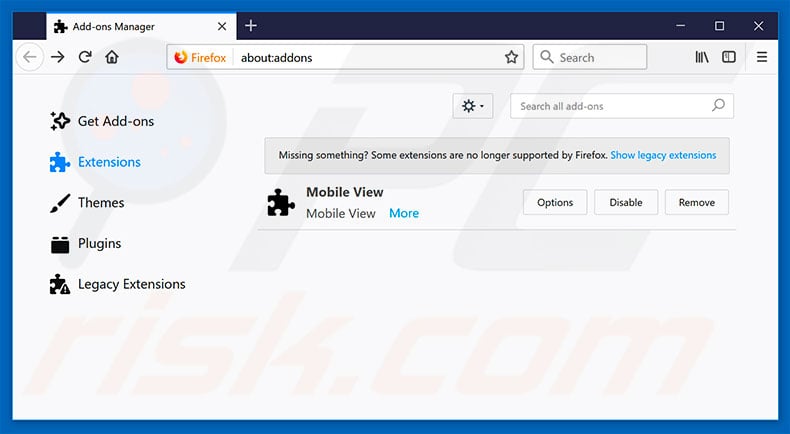Remove the Mobile View extension
The image size is (790, 434).
tap(697, 202)
